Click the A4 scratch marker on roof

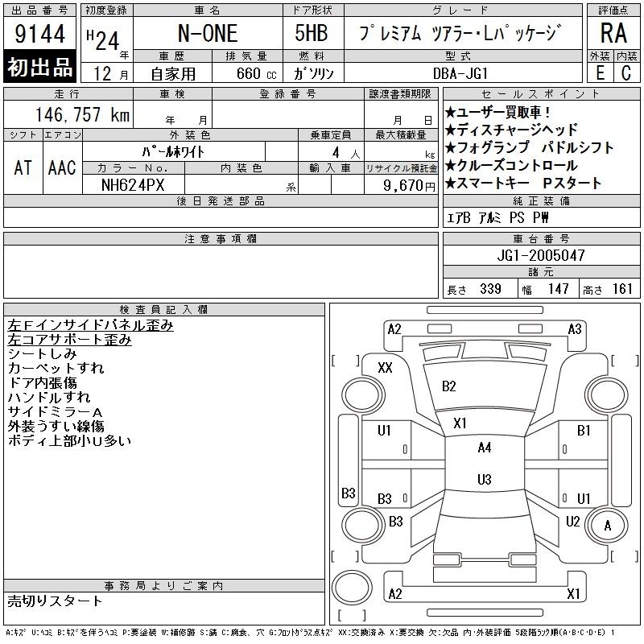484,448
